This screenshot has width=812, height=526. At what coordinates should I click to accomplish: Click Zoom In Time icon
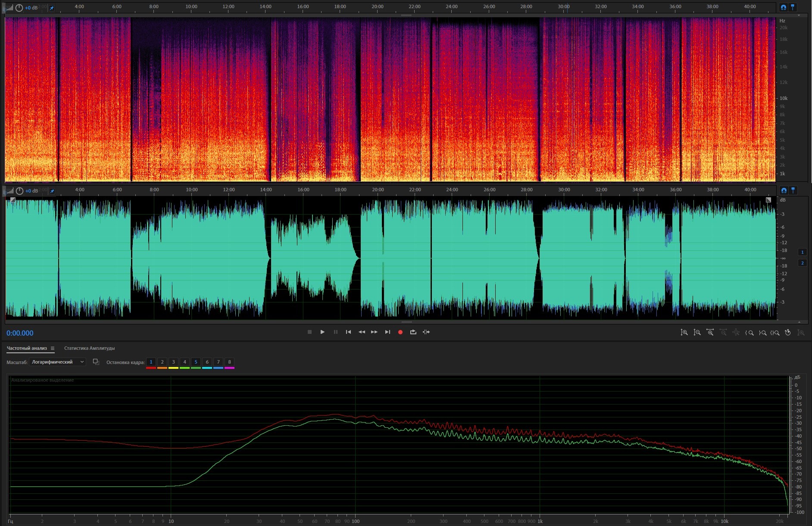click(710, 333)
